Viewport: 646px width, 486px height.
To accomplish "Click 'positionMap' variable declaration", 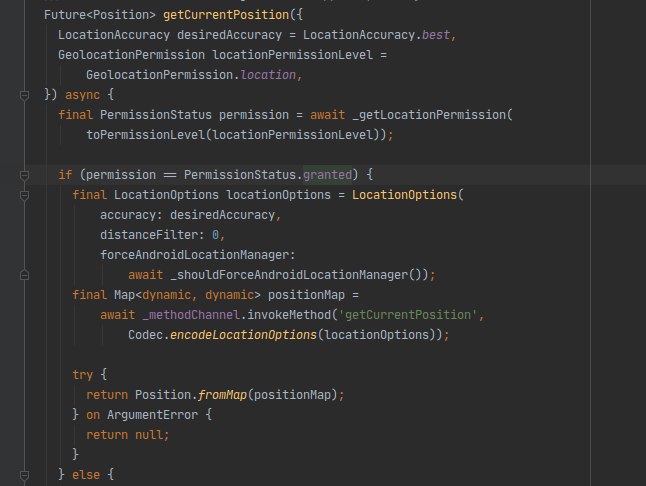I will click(x=307, y=295).
